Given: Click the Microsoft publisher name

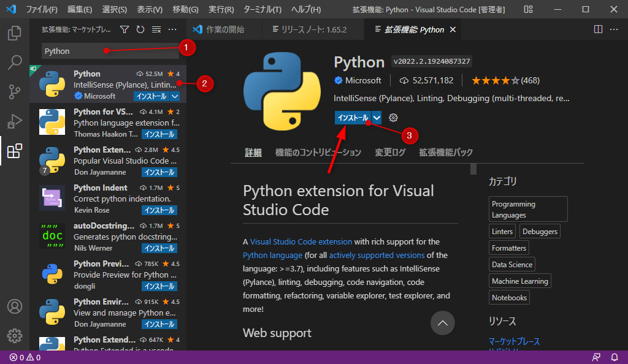Looking at the screenshot, I should pyautogui.click(x=363, y=80).
